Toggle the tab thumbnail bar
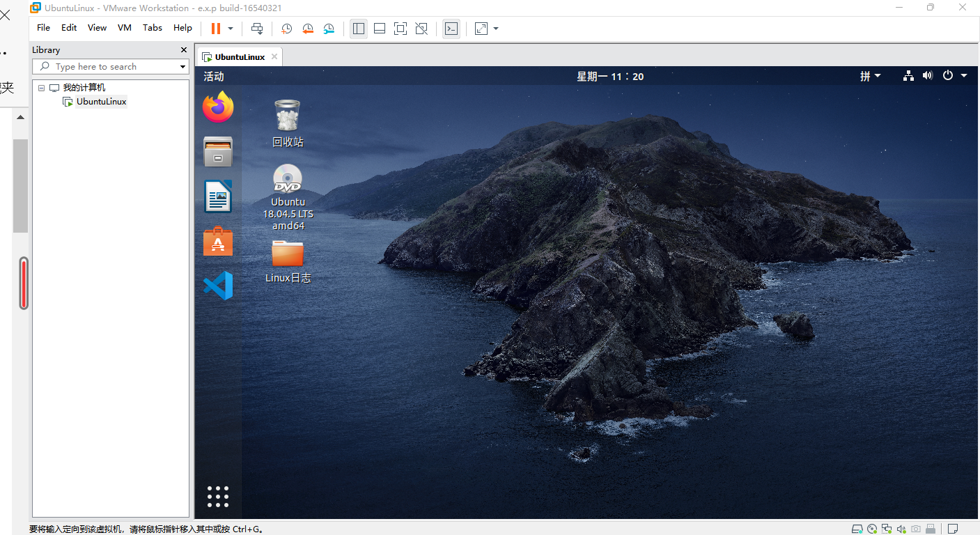The height and width of the screenshot is (535, 980). 380,29
